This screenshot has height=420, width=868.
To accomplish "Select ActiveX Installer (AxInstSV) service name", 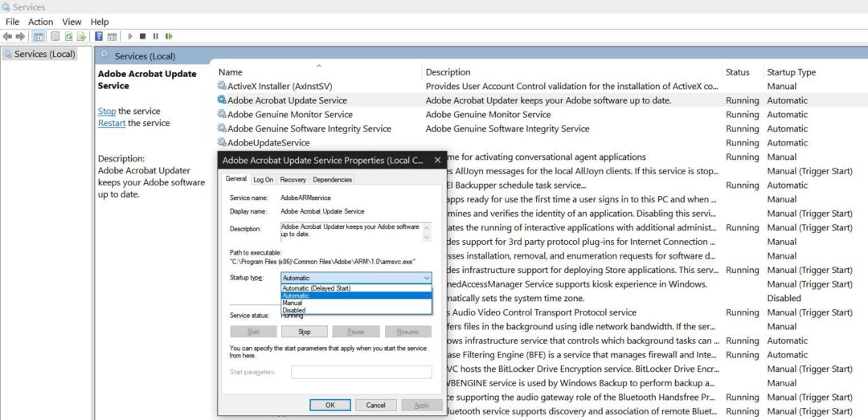I will pyautogui.click(x=280, y=86).
